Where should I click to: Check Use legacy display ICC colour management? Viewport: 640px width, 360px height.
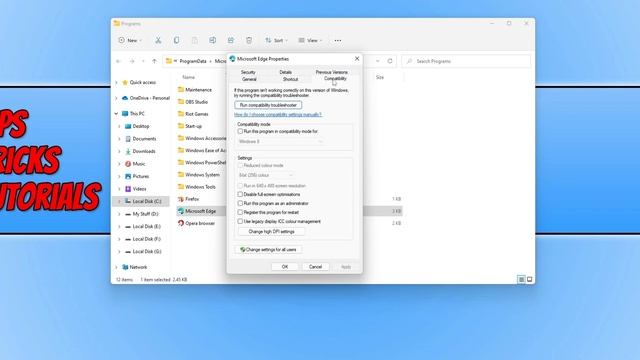click(x=240, y=221)
